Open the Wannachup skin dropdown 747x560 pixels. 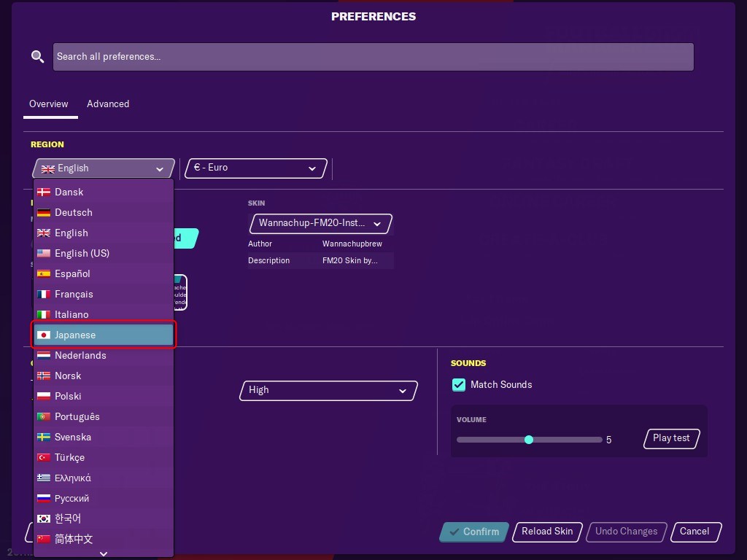point(321,223)
